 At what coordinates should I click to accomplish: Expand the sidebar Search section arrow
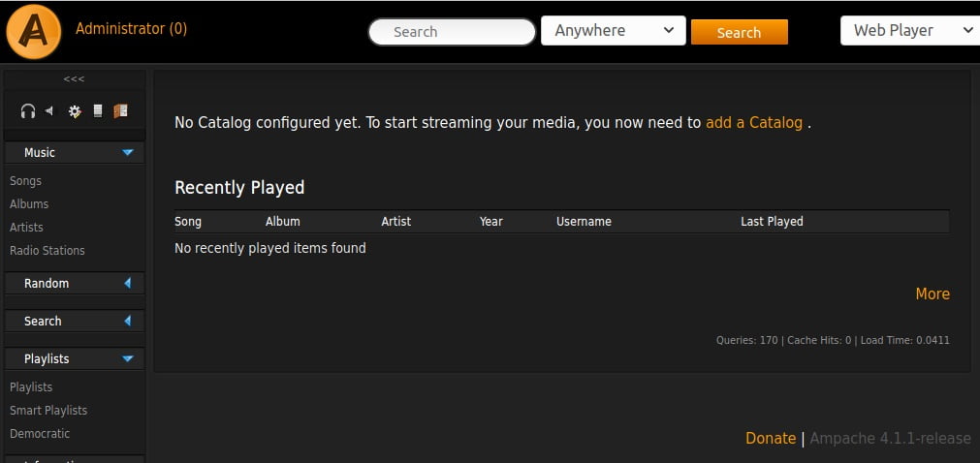click(x=128, y=321)
